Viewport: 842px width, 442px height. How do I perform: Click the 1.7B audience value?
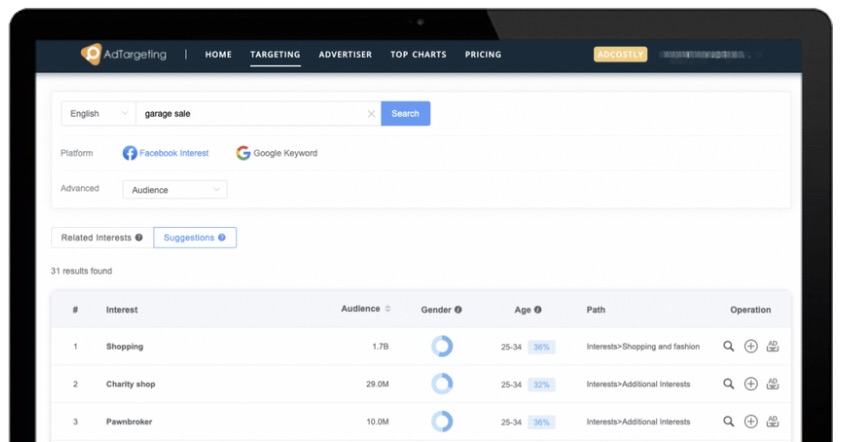(380, 346)
